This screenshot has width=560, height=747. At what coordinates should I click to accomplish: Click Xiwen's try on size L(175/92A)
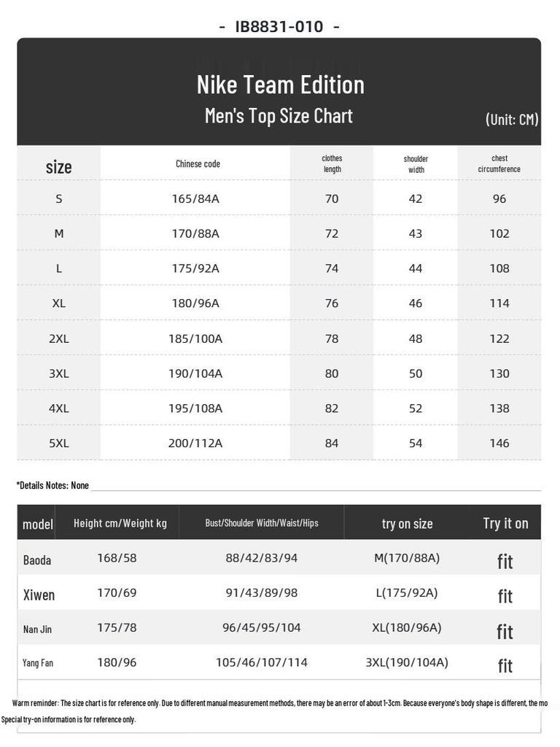407,592
